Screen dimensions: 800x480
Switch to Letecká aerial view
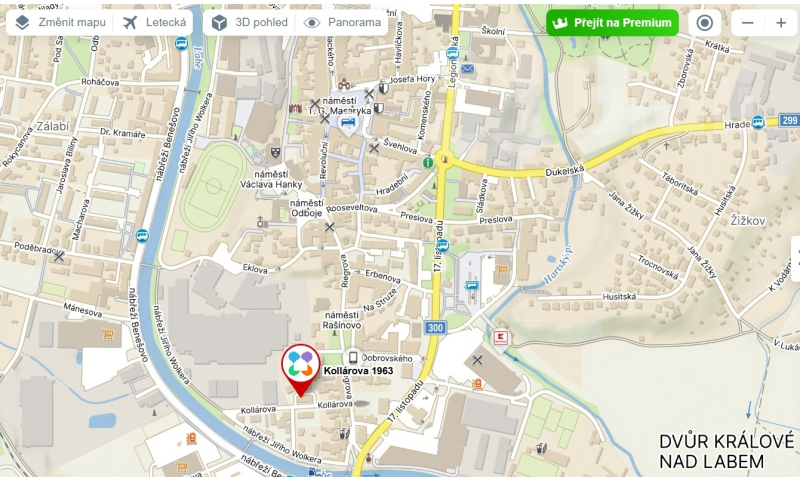click(154, 22)
